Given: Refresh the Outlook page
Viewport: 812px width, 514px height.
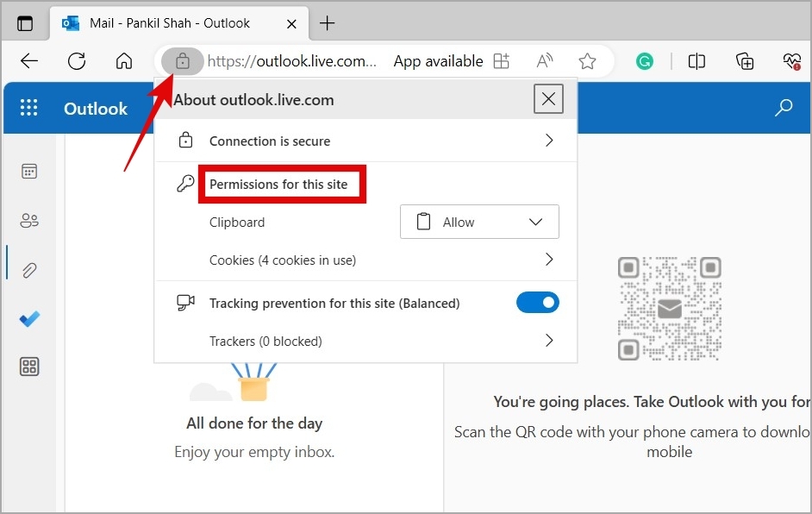Looking at the screenshot, I should point(77,61).
